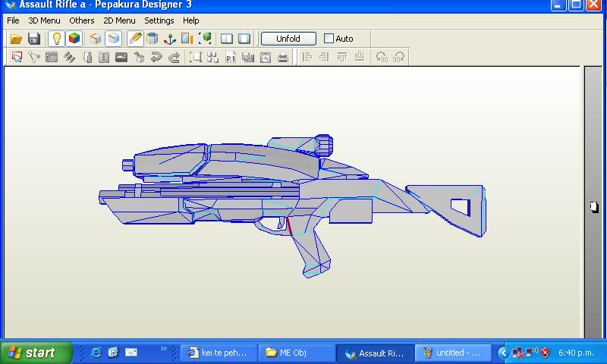This screenshot has height=364, width=607.
Task: Click the blue panel with orange bar icon
Action: pyautogui.click(x=187, y=39)
